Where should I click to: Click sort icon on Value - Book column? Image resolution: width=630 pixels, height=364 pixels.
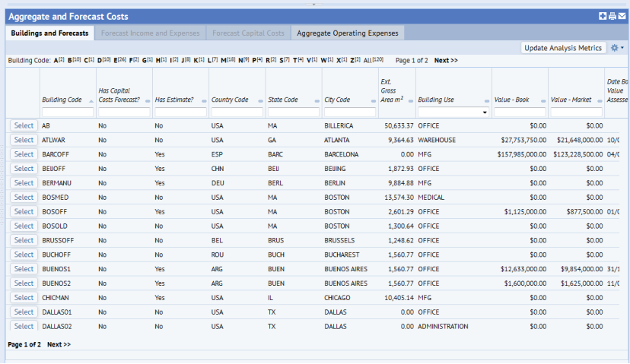542,100
